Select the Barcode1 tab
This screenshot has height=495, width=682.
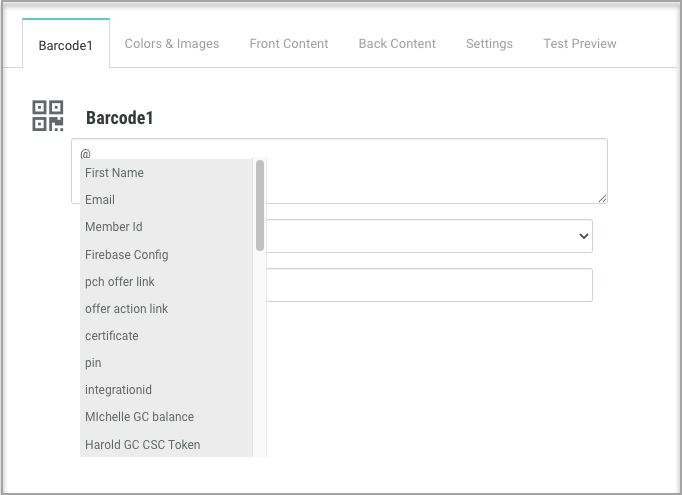tap(65, 45)
